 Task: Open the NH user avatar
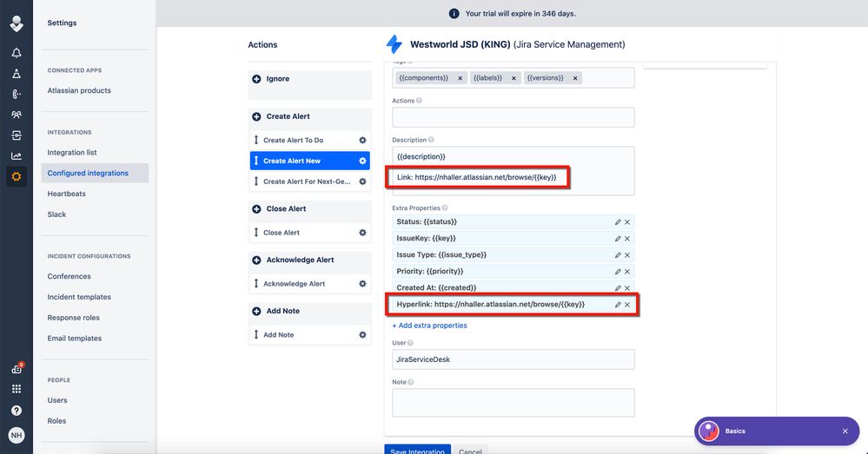(17, 435)
